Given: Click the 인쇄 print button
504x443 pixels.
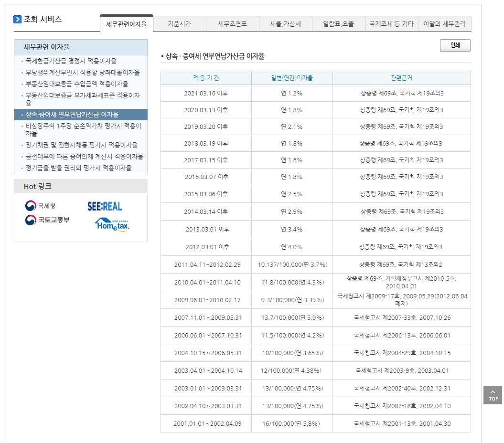Looking at the screenshot, I should coord(455,45).
